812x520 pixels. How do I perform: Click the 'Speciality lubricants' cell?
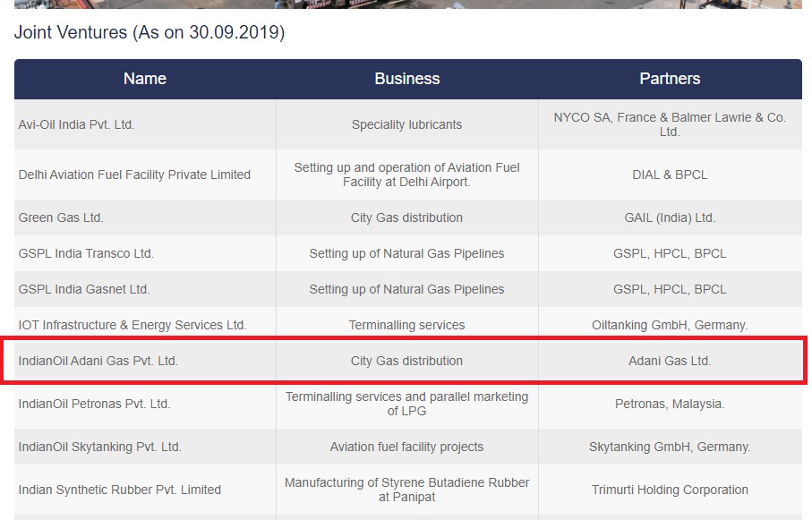click(407, 124)
